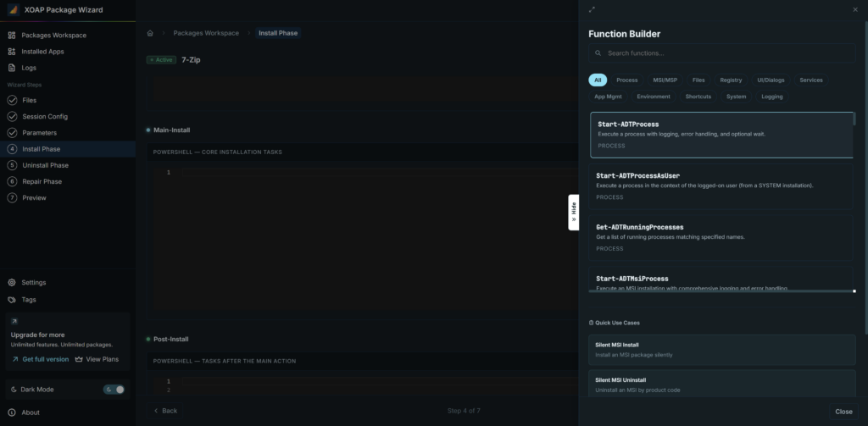Select the App Mgmt filter chip

608,97
